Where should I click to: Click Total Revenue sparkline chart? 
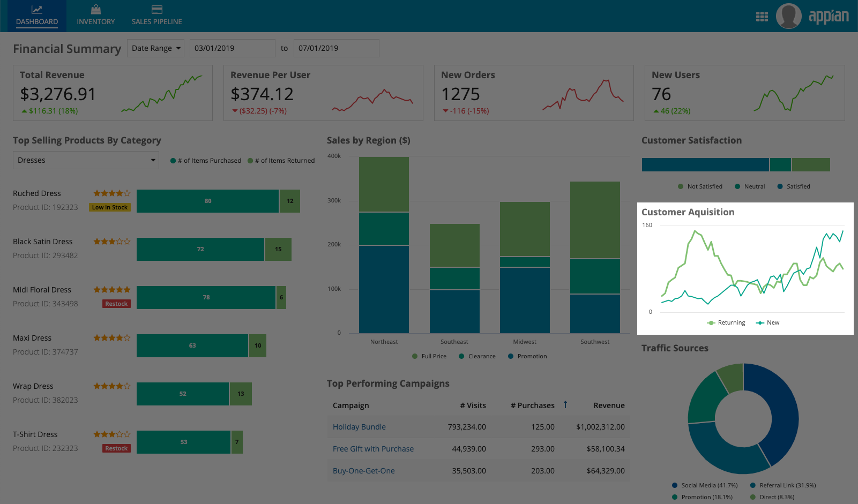tap(162, 94)
